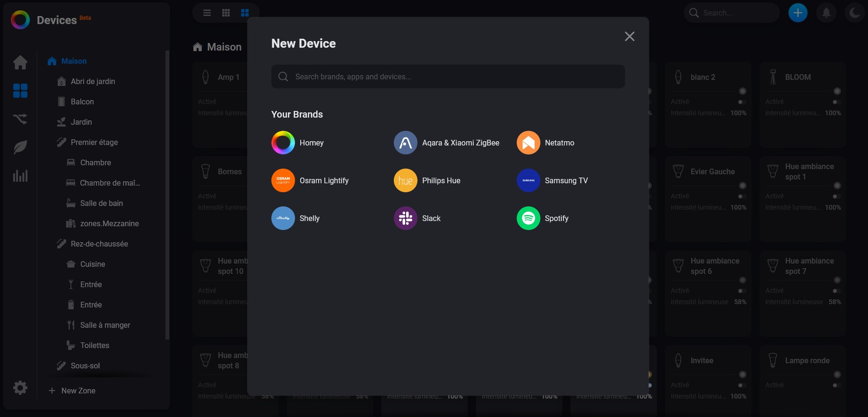Viewport: 868px width, 417px height.
Task: Select the Jardin zone
Action: click(81, 122)
